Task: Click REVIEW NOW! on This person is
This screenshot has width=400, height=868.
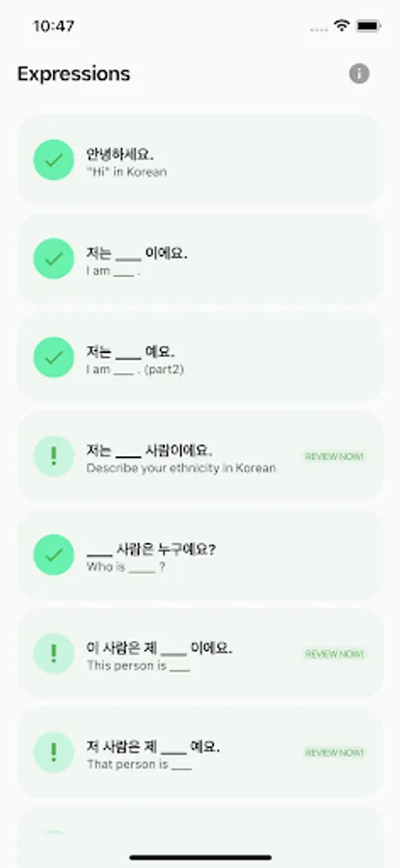Action: pos(334,654)
